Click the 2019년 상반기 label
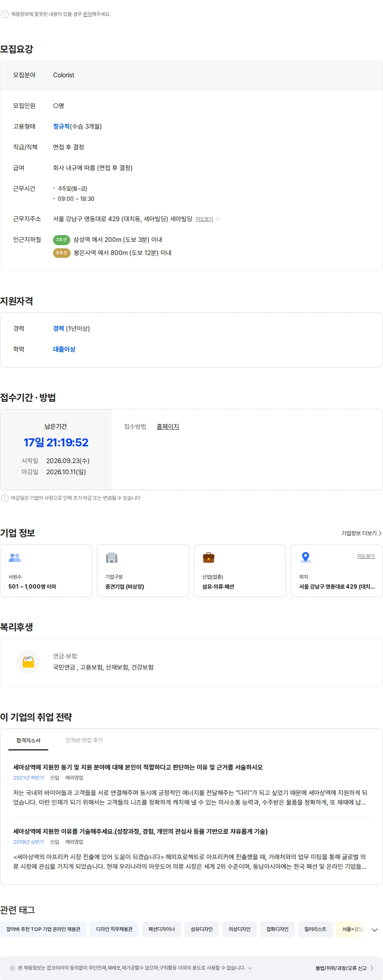 point(29,842)
